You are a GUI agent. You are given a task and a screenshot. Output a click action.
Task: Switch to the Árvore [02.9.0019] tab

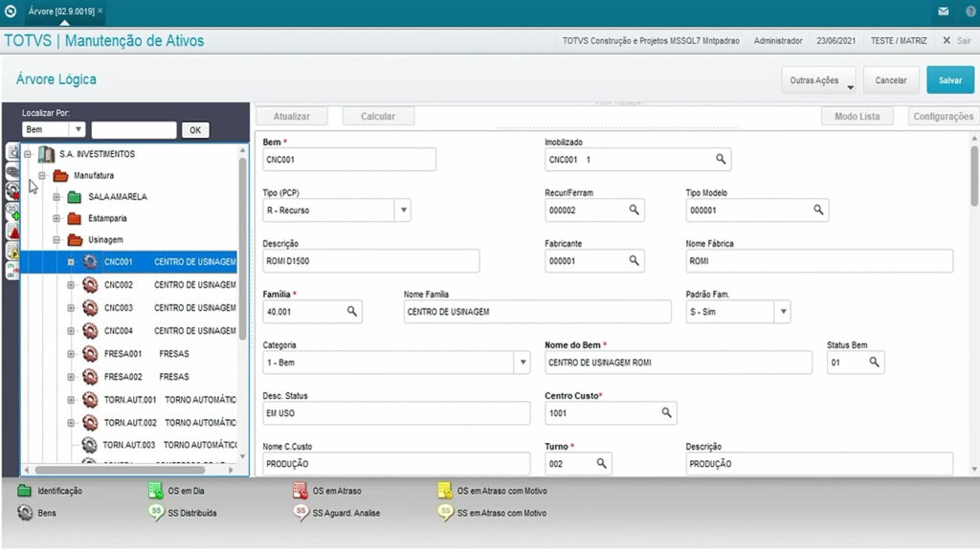point(60,11)
